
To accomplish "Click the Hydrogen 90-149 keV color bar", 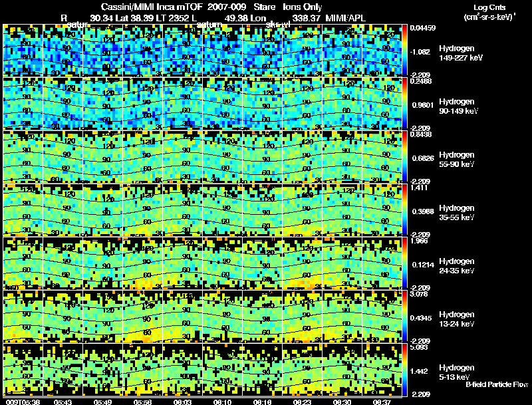I will (404, 104).
